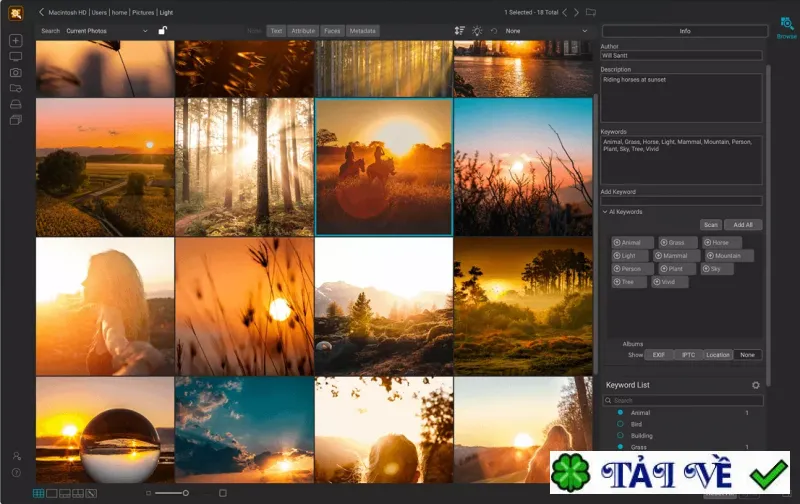This screenshot has height=504, width=800.
Task: Click the Add All keywords button
Action: 743,225
